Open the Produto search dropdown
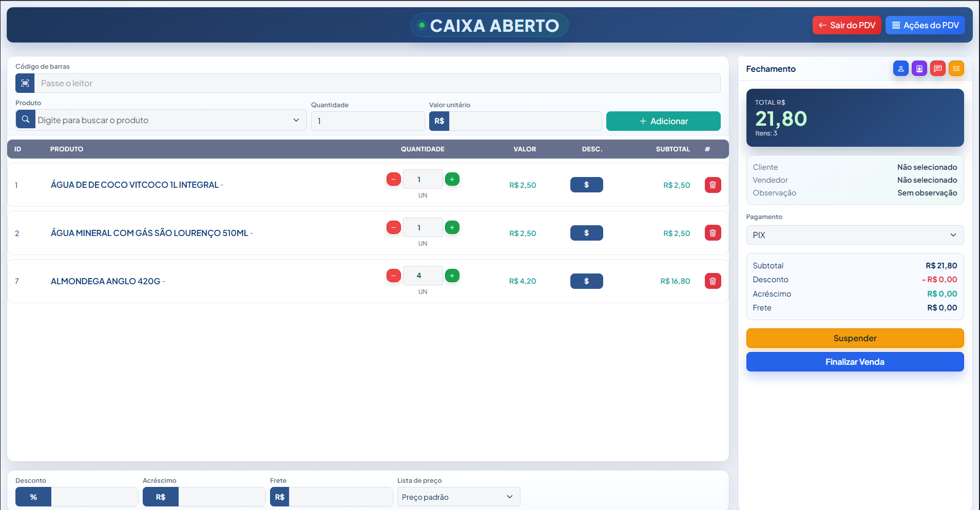 [171, 120]
